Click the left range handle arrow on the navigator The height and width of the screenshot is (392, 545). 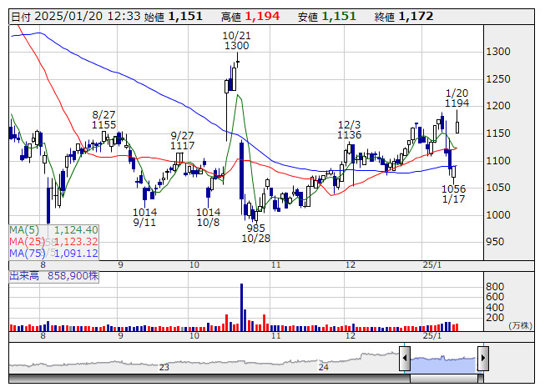coord(405,358)
